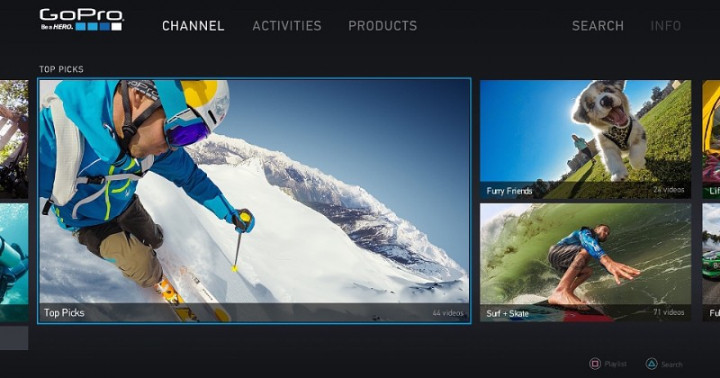Click the "71 videos" count on Surf + Skate
Viewport: 720px width, 378px height.
669,312
